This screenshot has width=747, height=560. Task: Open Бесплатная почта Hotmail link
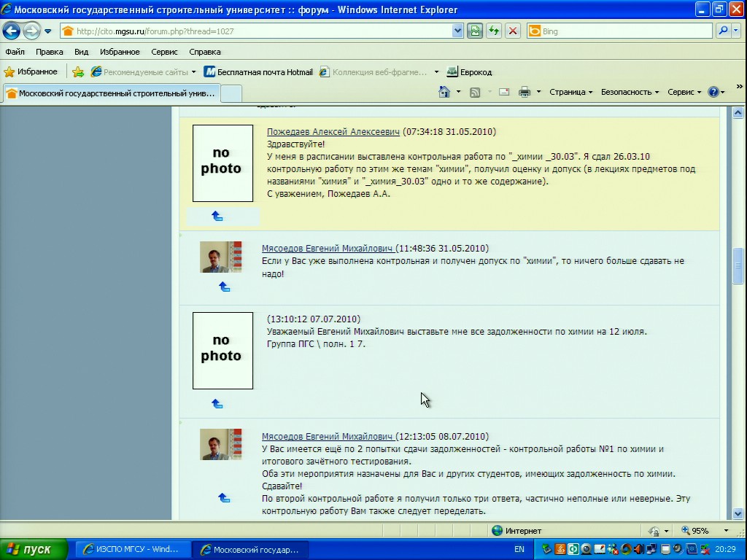(x=258, y=72)
